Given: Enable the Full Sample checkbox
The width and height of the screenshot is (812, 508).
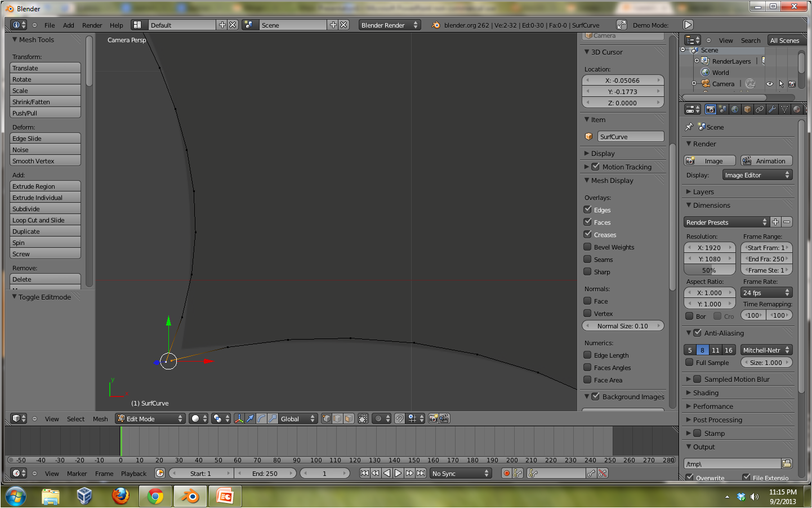Looking at the screenshot, I should coord(689,362).
